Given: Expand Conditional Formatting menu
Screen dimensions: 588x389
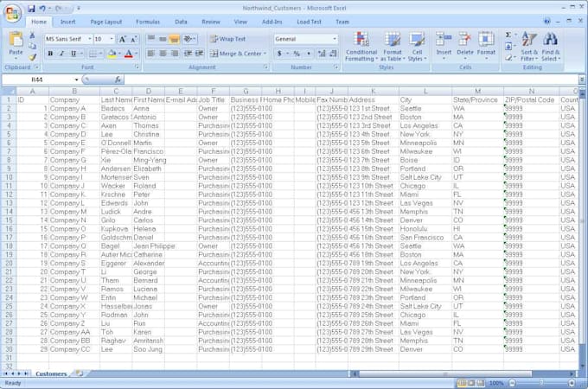Looking at the screenshot, I should (361, 47).
